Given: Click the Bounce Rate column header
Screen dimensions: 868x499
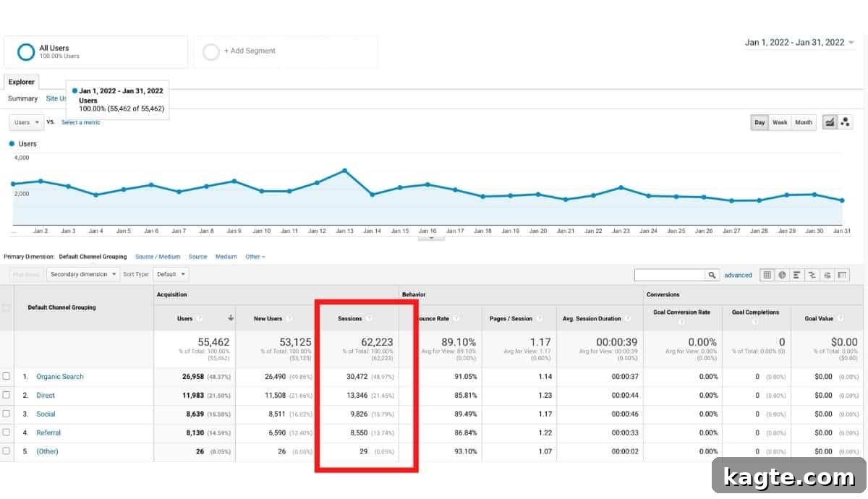Looking at the screenshot, I should pos(441,318).
